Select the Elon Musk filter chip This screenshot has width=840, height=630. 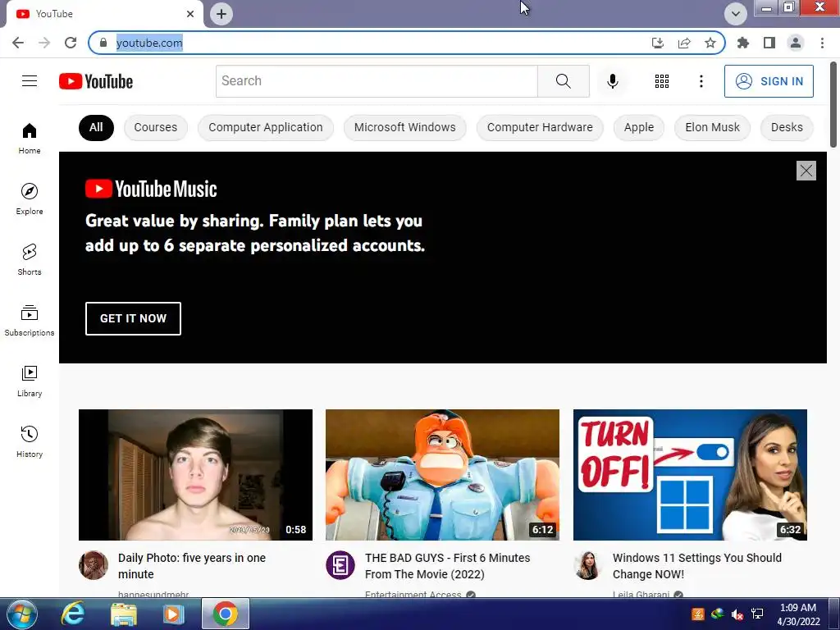pos(712,127)
